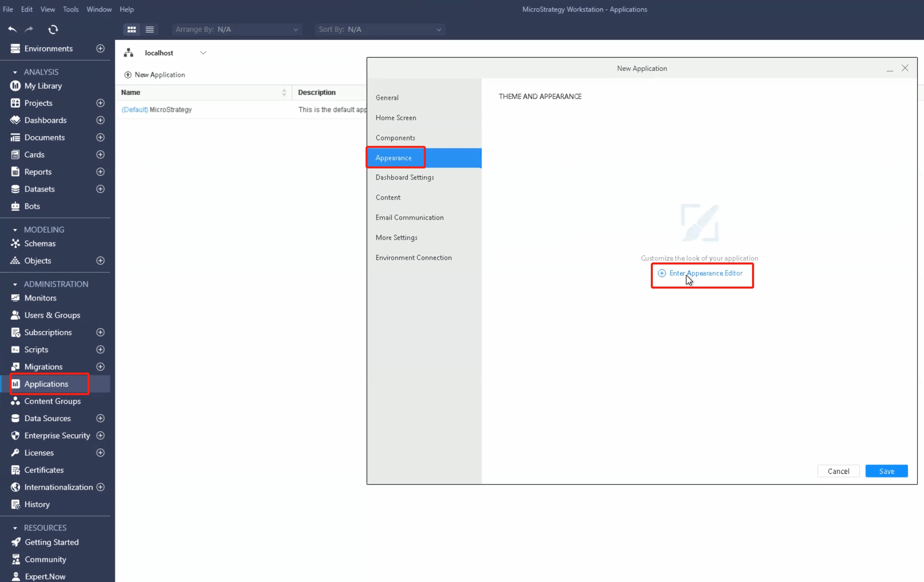The image size is (924, 582).
Task: Open Users & Groups in sidebar
Action: [52, 315]
